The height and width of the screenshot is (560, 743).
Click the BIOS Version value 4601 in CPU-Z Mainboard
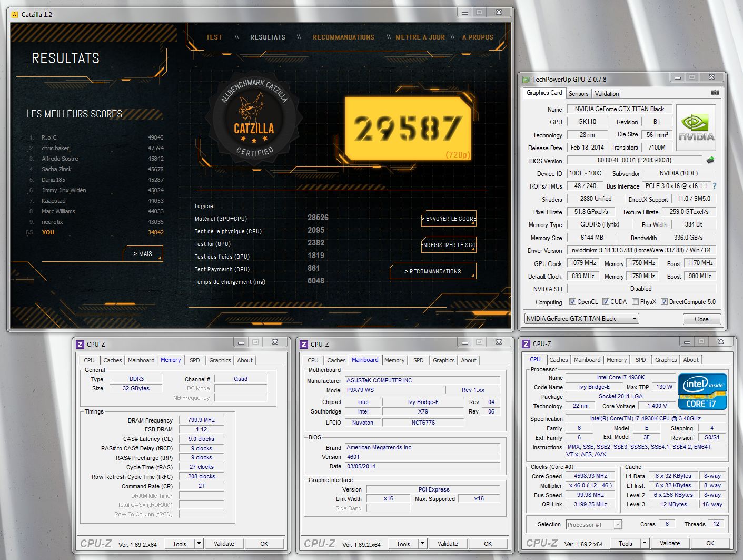(x=422, y=457)
